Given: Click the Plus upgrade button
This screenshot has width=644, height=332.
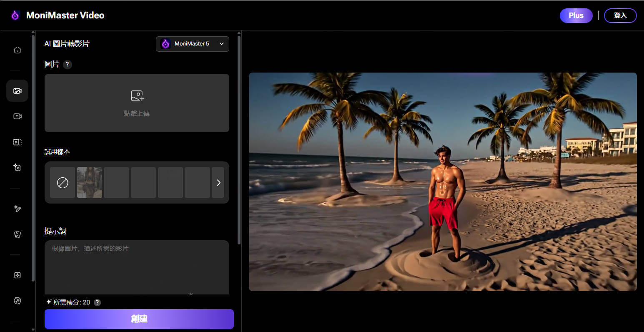Looking at the screenshot, I should 576,15.
